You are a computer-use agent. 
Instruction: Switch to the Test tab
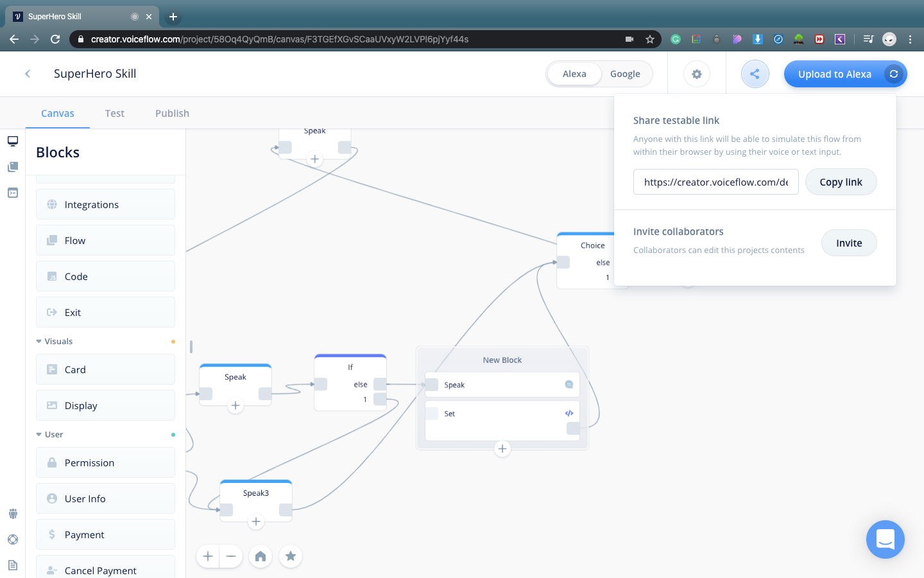pyautogui.click(x=114, y=113)
